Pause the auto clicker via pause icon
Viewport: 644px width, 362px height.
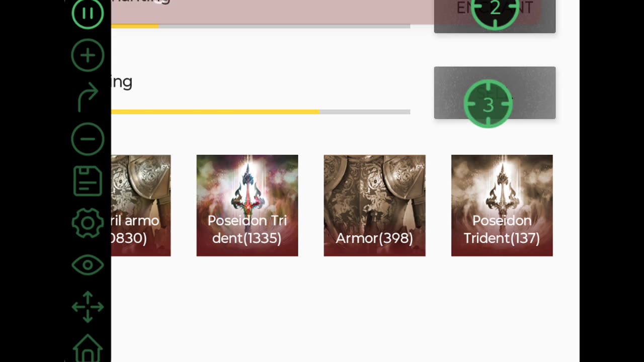88,14
